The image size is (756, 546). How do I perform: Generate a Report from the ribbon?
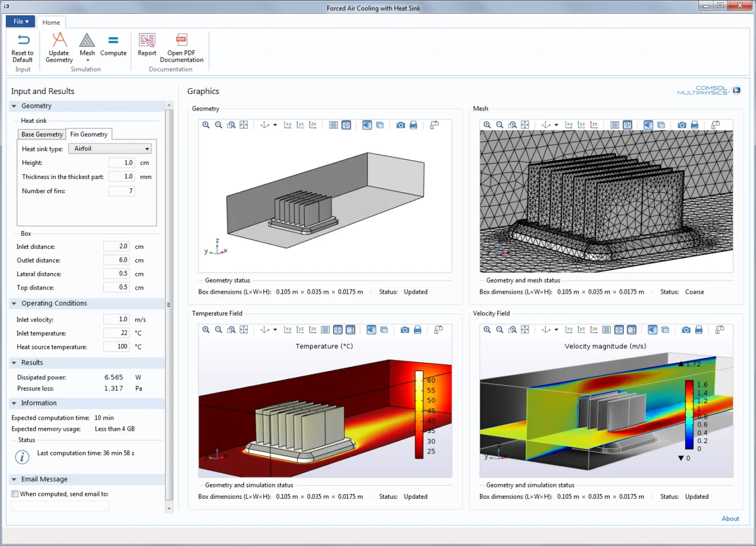coord(147,45)
